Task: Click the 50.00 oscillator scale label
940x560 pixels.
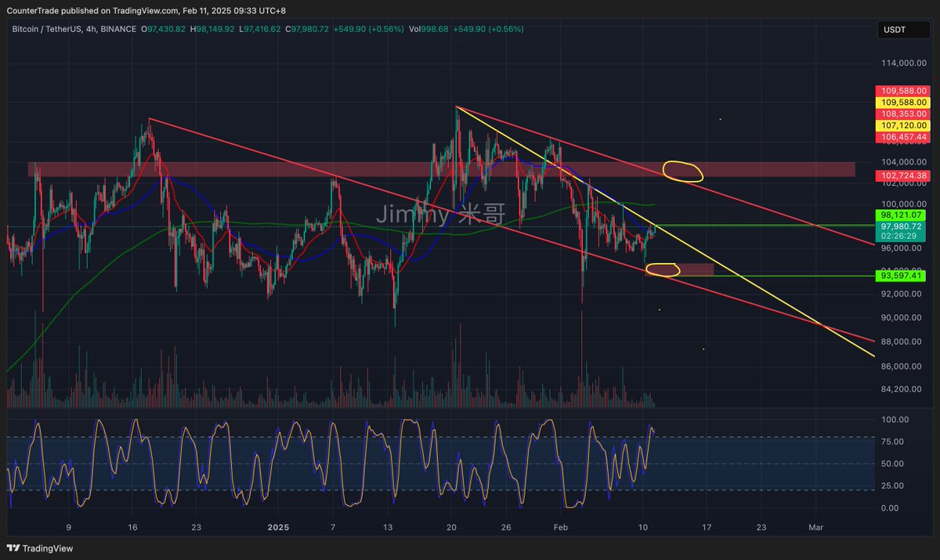Action: pyautogui.click(x=893, y=464)
